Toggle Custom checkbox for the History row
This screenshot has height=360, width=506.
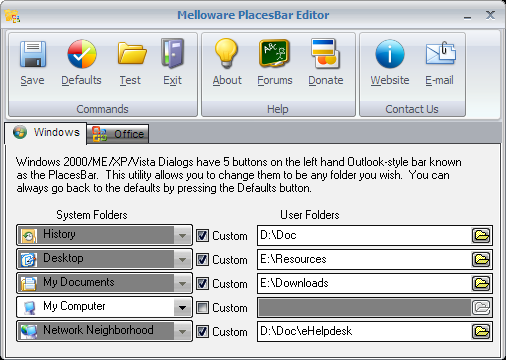click(202, 236)
